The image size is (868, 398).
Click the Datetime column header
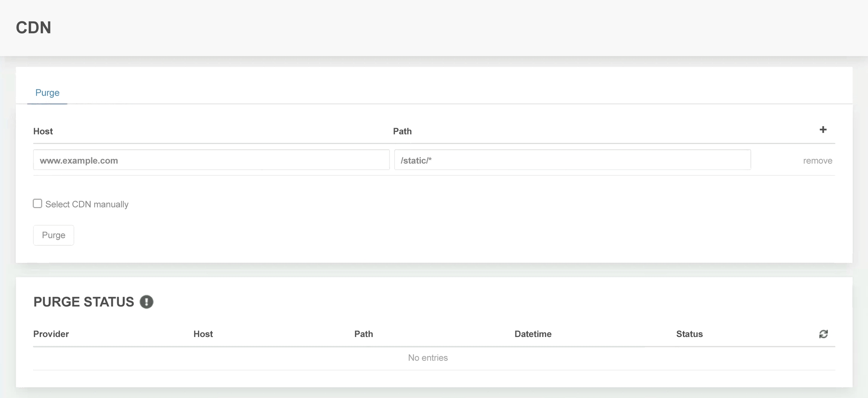(x=533, y=334)
